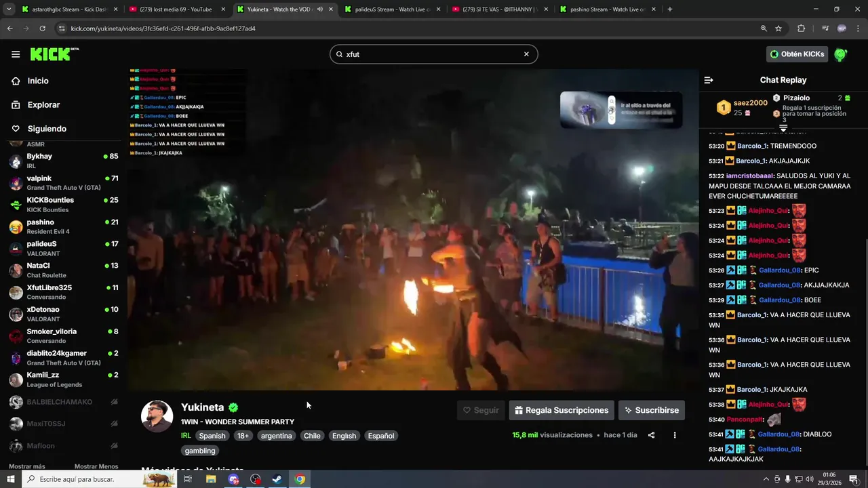868x488 pixels.
Task: Collapse list with Mostrar Menos
Action: (x=96, y=466)
